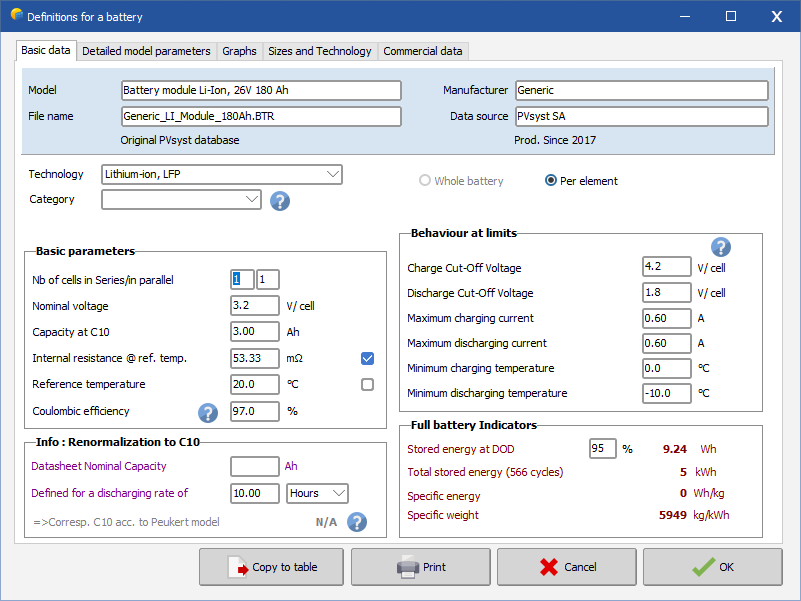Click the Copy to table button
Screen dimensions: 801x601
coord(271,567)
